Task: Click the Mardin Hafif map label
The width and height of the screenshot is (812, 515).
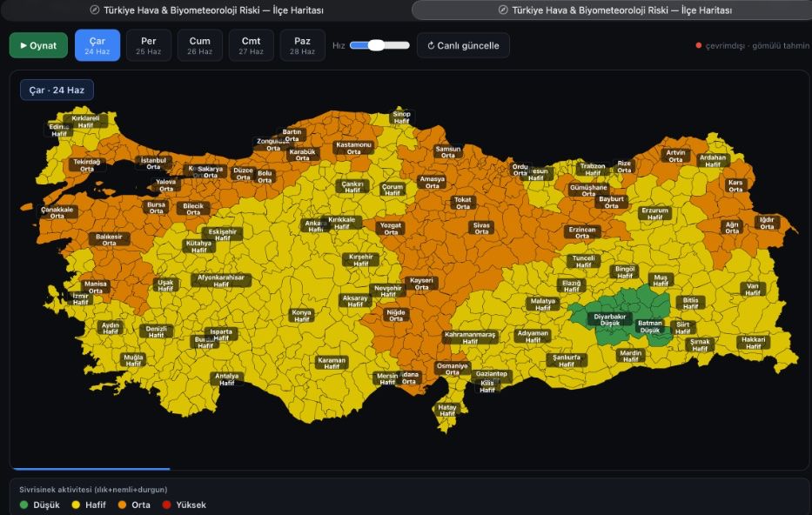Action: point(630,356)
